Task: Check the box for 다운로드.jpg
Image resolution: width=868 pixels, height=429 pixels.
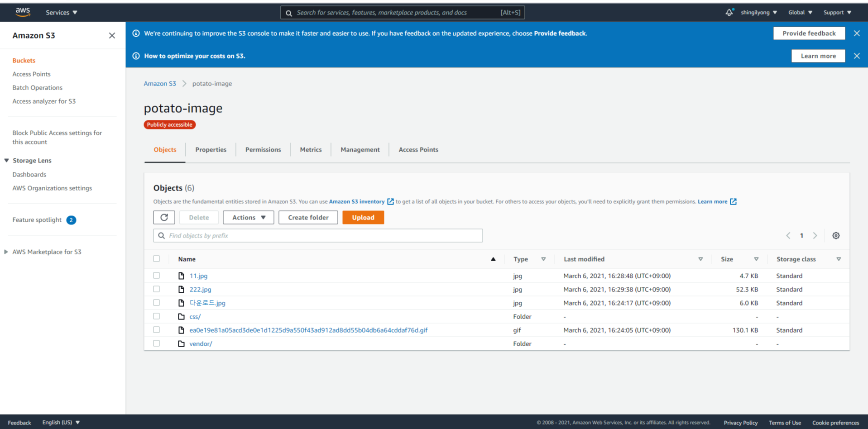Action: coord(157,302)
